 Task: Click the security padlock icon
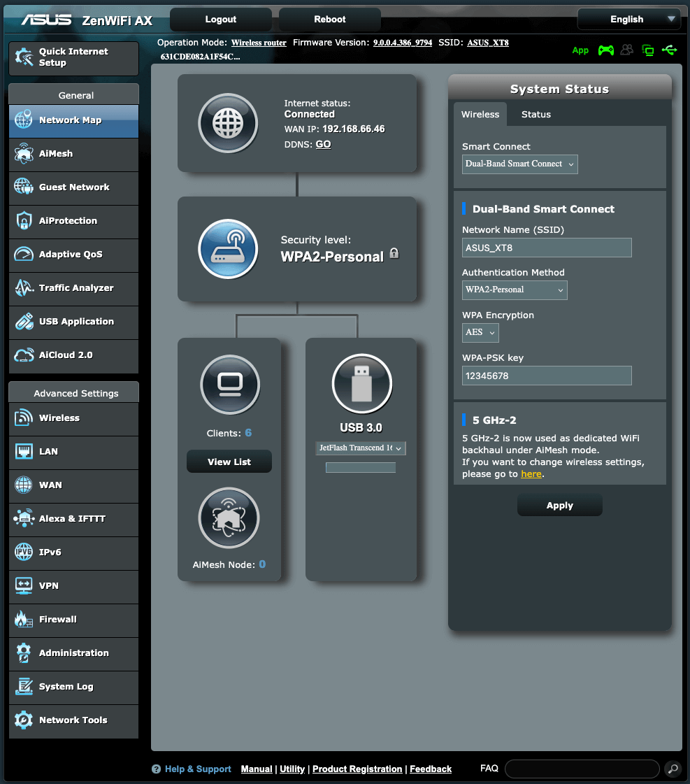(394, 253)
